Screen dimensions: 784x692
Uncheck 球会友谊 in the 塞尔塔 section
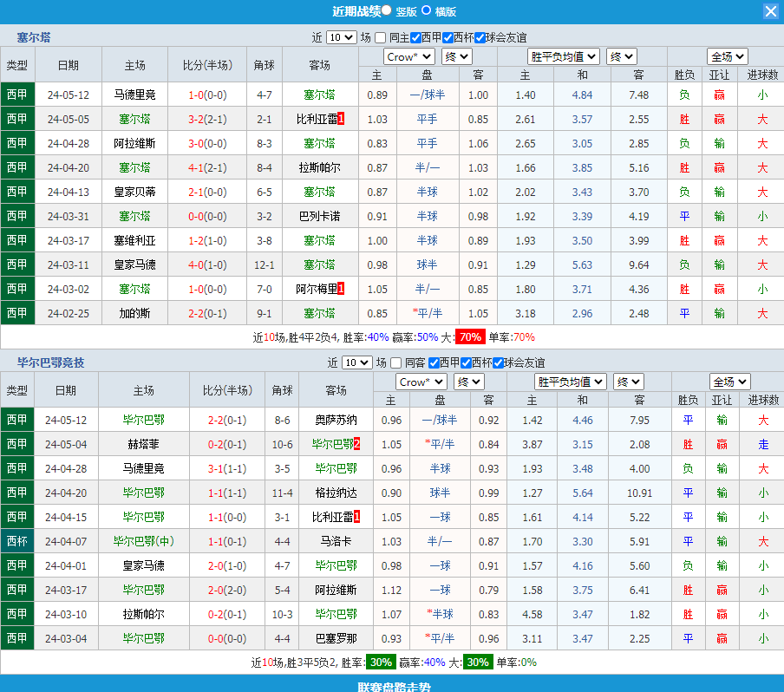pyautogui.click(x=480, y=37)
